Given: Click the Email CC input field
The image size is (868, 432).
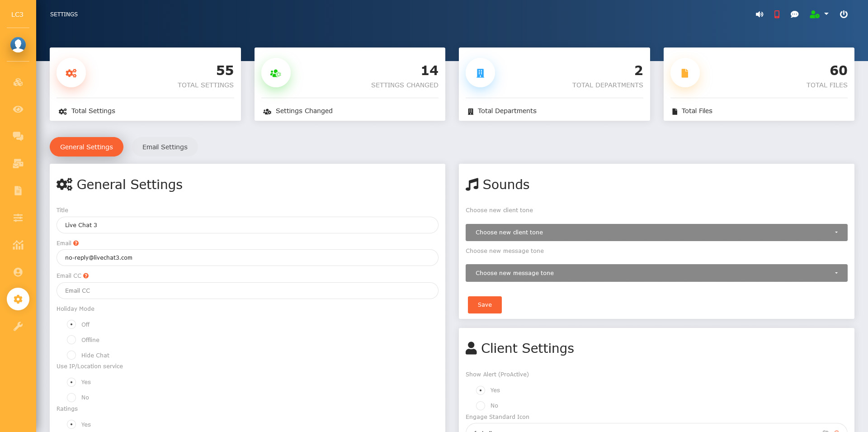Looking at the screenshot, I should click(247, 291).
